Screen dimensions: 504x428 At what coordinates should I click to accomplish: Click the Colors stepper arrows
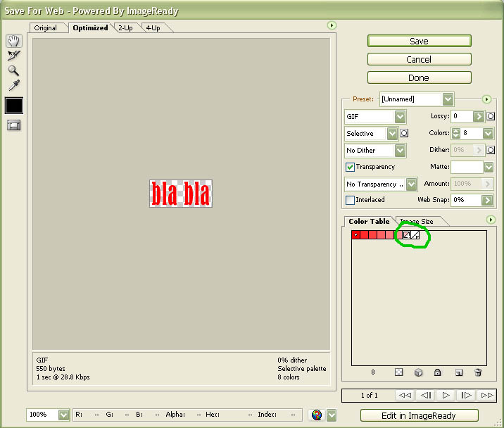point(456,133)
